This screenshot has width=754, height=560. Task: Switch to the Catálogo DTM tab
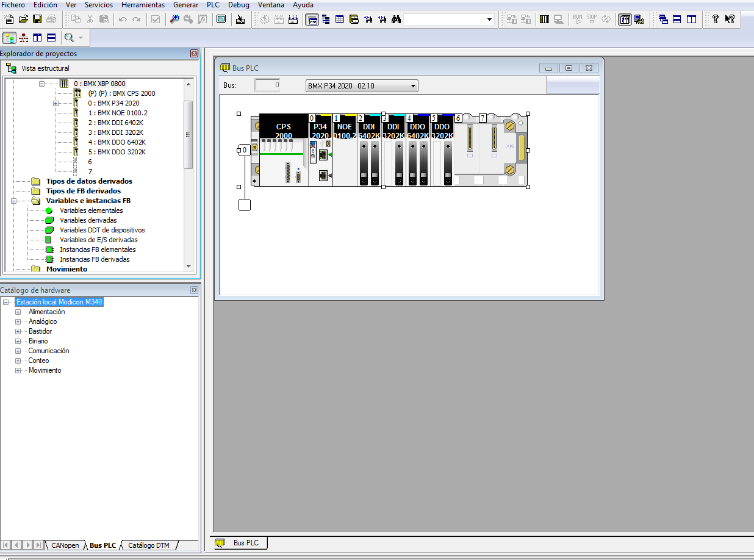148,545
